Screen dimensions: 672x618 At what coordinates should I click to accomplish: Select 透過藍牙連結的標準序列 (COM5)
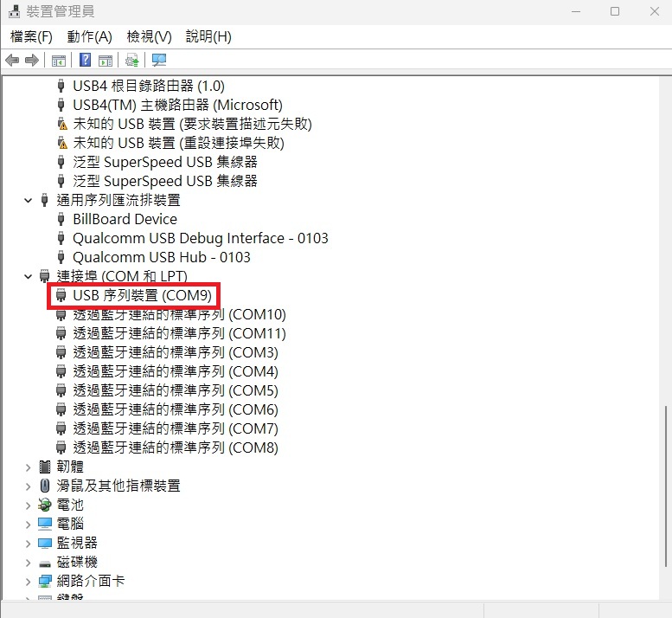(x=176, y=390)
